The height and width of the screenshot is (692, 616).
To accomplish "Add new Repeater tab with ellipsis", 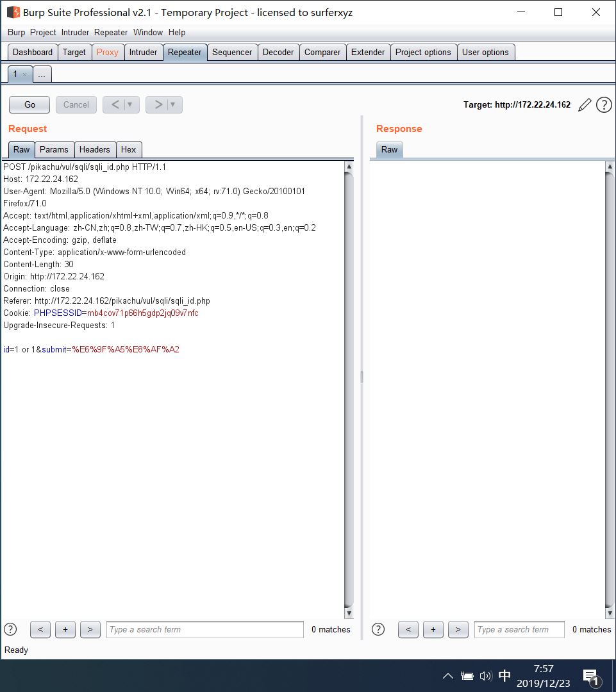I will click(x=42, y=74).
